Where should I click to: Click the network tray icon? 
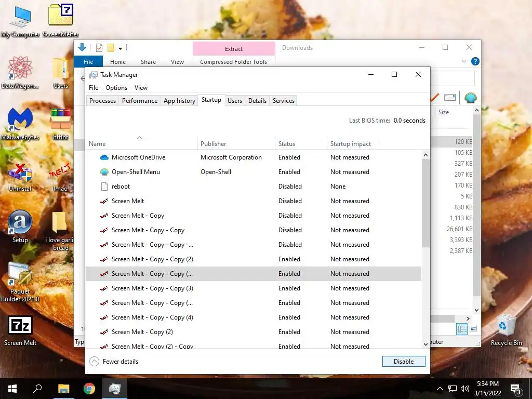point(453,389)
